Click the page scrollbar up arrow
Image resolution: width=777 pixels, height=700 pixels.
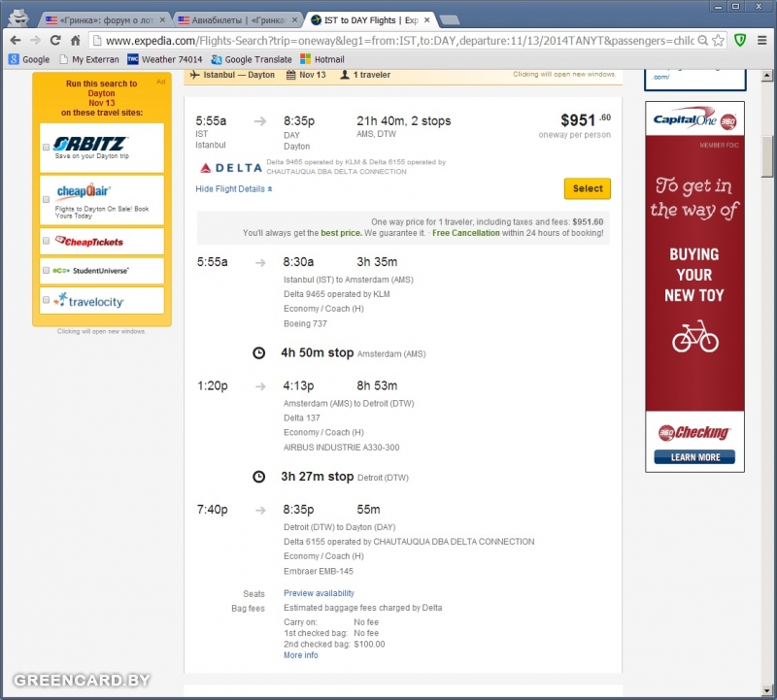pos(766,76)
